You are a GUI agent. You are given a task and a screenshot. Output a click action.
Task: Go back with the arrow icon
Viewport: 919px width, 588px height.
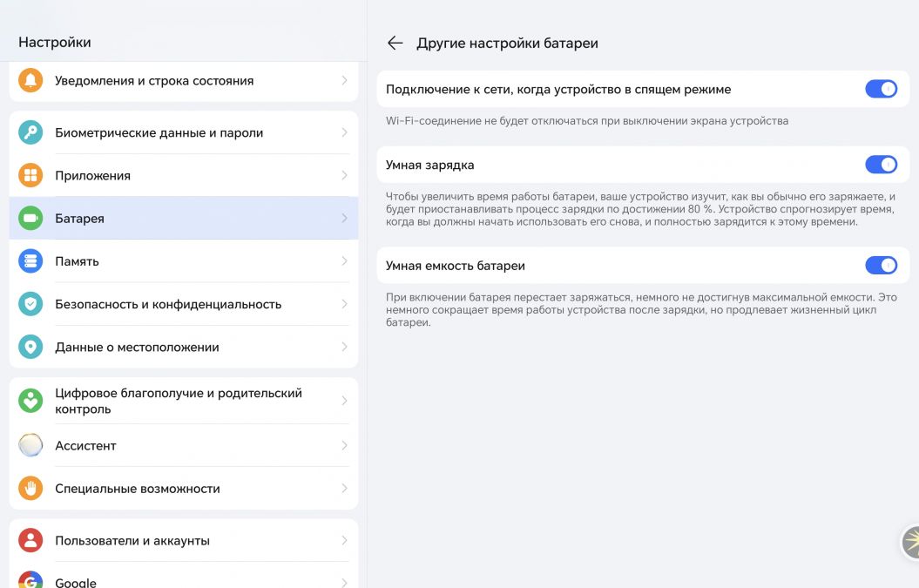395,43
